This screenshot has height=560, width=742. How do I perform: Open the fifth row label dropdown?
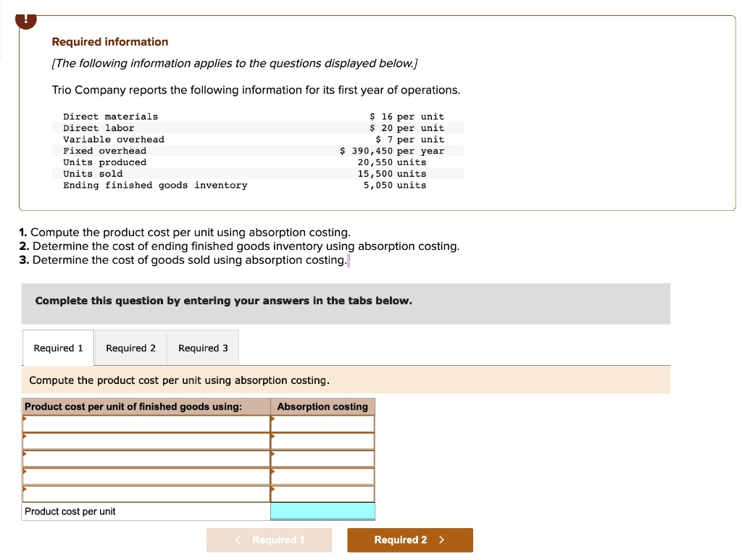coord(145,493)
